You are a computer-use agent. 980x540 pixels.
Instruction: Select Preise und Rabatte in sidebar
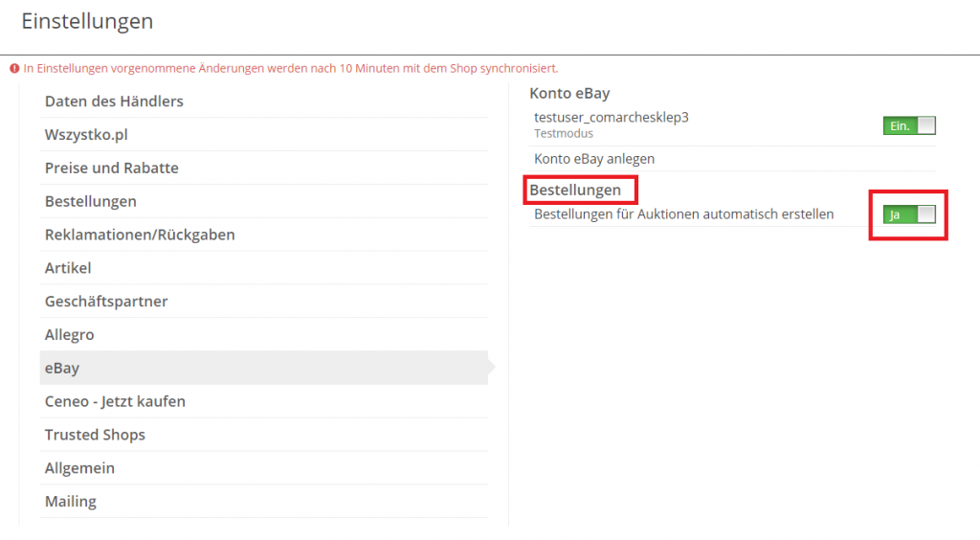tap(264, 168)
